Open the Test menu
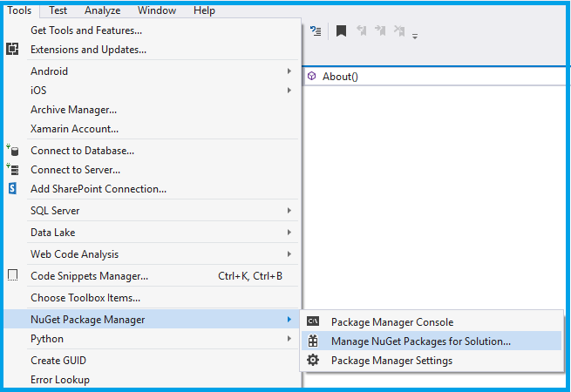The width and height of the screenshot is (571, 392). tap(58, 10)
